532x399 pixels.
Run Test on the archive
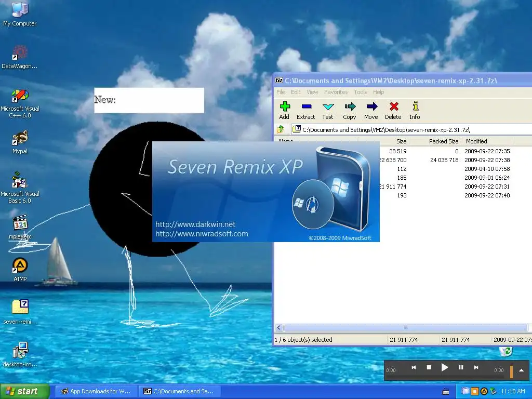click(328, 110)
